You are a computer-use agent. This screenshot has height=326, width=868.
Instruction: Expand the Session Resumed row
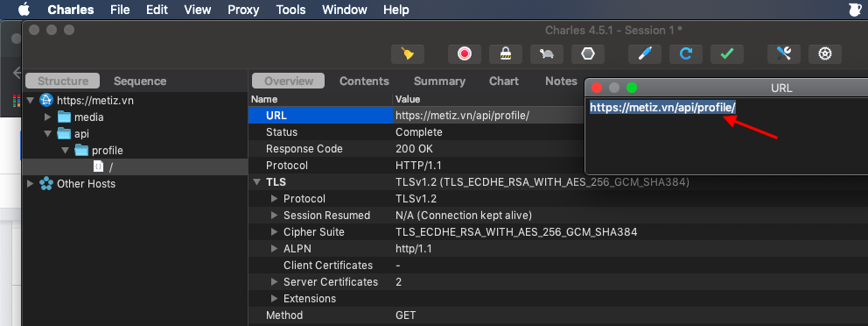click(x=274, y=215)
